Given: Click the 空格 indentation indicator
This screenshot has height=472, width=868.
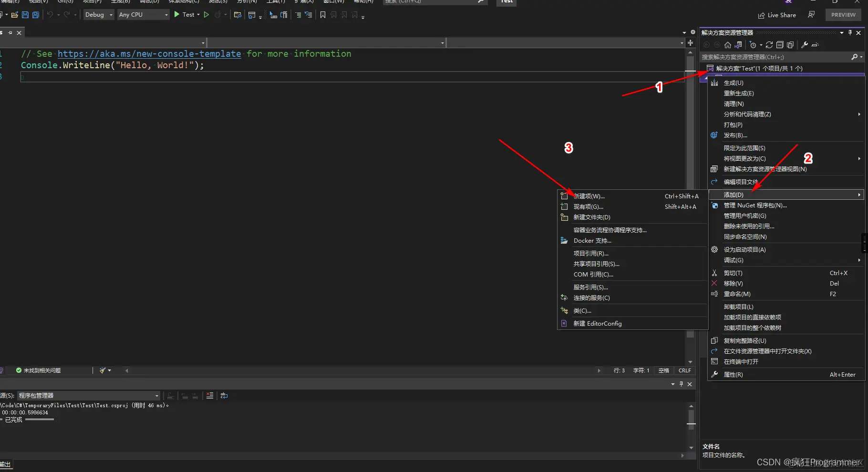Looking at the screenshot, I should [663, 370].
